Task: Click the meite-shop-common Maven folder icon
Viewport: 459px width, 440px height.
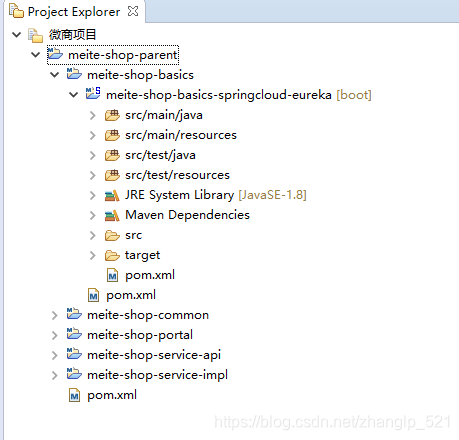Action: point(74,314)
